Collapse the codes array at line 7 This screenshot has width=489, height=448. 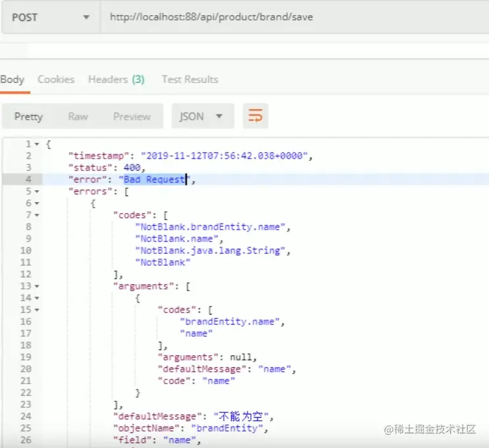point(37,215)
